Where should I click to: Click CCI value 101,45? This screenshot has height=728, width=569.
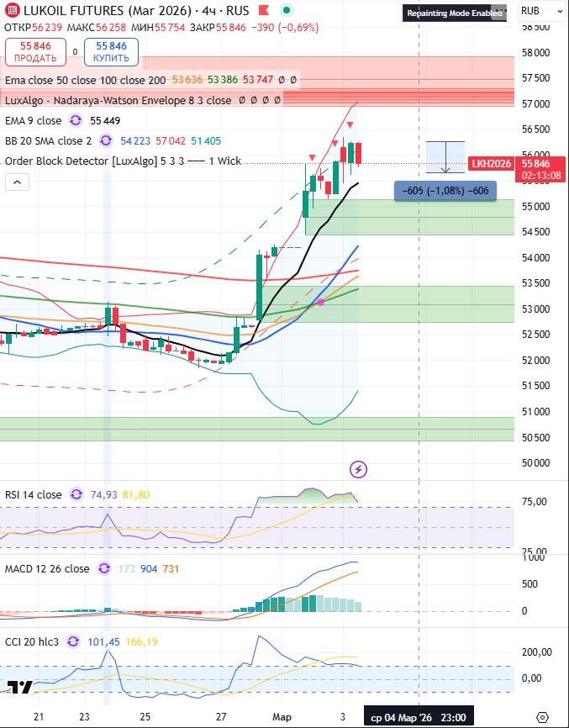click(103, 642)
